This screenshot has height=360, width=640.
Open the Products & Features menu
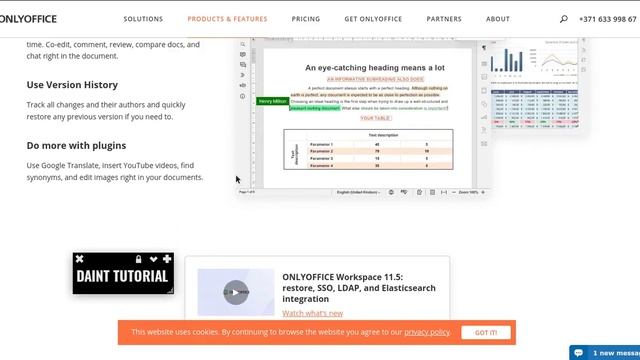pos(227,19)
